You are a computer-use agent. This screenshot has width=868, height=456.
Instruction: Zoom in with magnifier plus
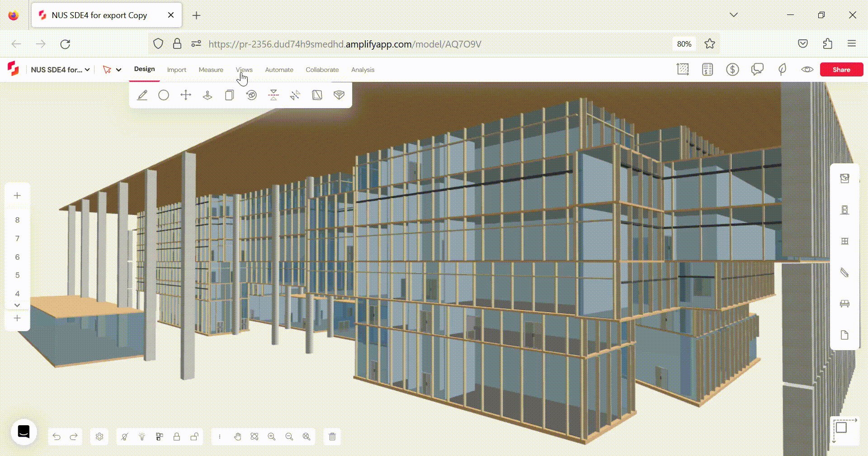coord(272,437)
